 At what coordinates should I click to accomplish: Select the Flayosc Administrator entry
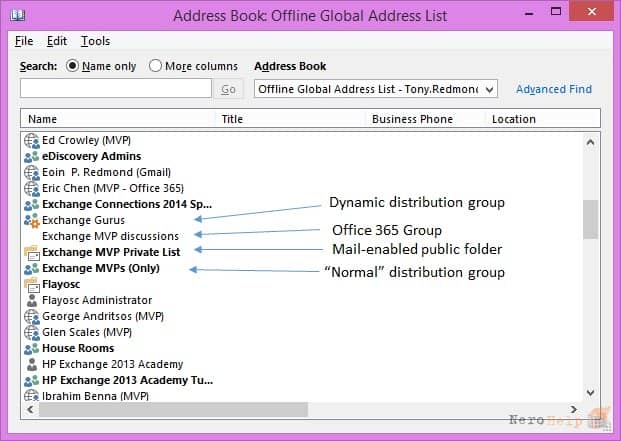(x=97, y=300)
